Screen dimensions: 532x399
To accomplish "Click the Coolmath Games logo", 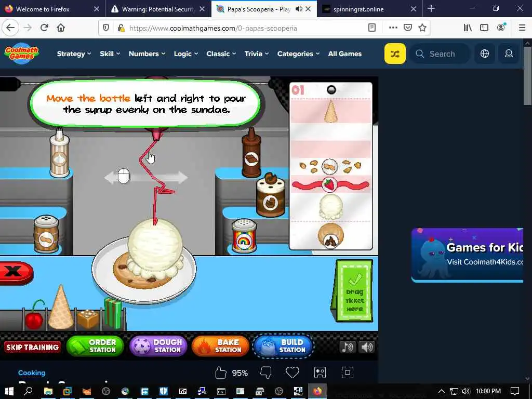I will tap(22, 53).
